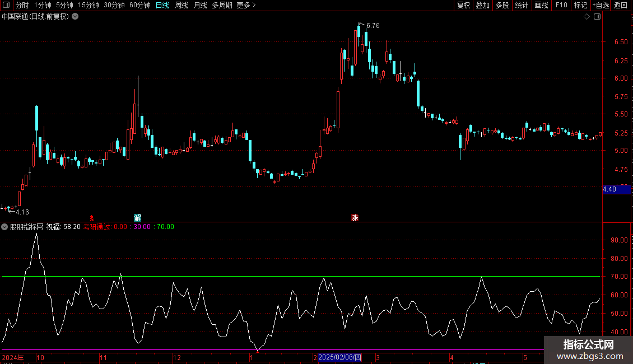The width and height of the screenshot is (633, 364).
Task: Select the 5分钟 period tab
Action: tap(64, 5)
